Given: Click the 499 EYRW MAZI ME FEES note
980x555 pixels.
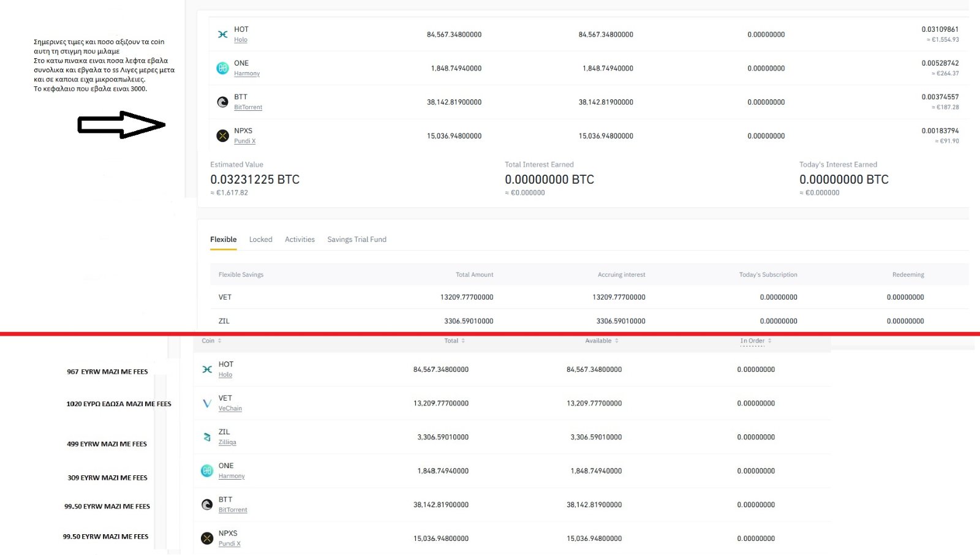Looking at the screenshot, I should pyautogui.click(x=107, y=444).
